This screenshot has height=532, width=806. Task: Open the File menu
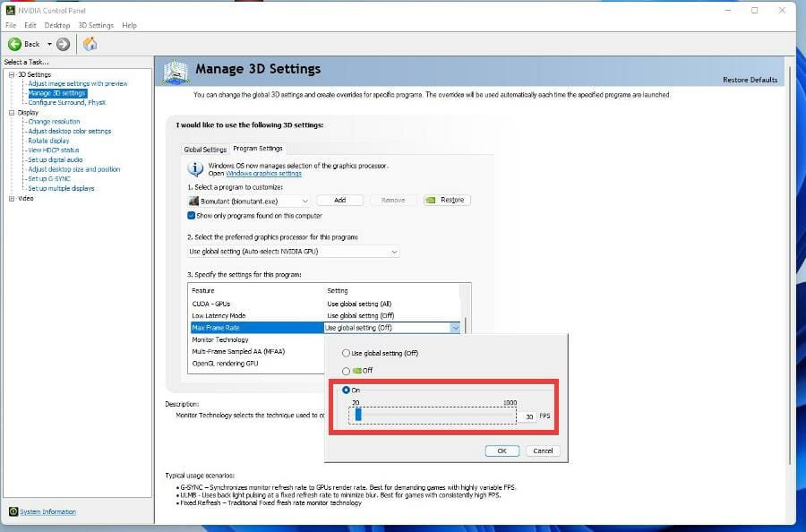tap(11, 25)
